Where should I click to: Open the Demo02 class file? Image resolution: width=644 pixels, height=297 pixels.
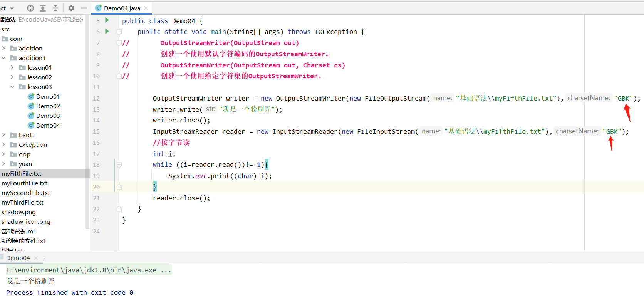[x=48, y=106]
